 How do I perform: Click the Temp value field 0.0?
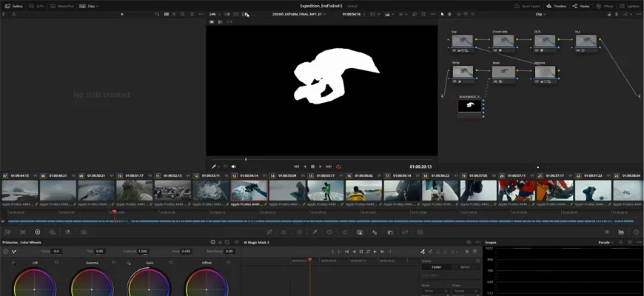pyautogui.click(x=56, y=252)
